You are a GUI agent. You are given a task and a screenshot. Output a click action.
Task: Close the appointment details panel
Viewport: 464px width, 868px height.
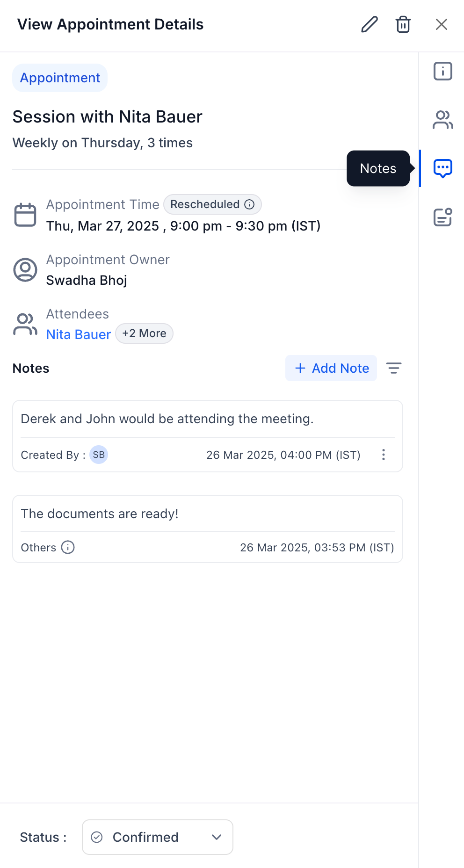tap(441, 24)
